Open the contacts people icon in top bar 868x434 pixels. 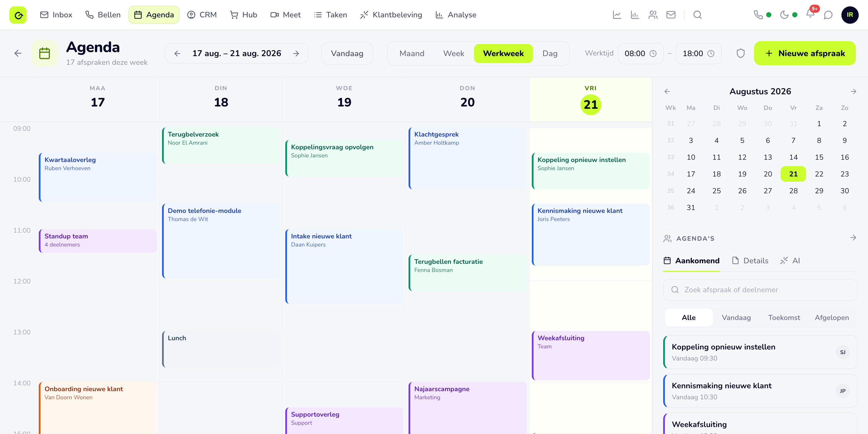click(653, 15)
